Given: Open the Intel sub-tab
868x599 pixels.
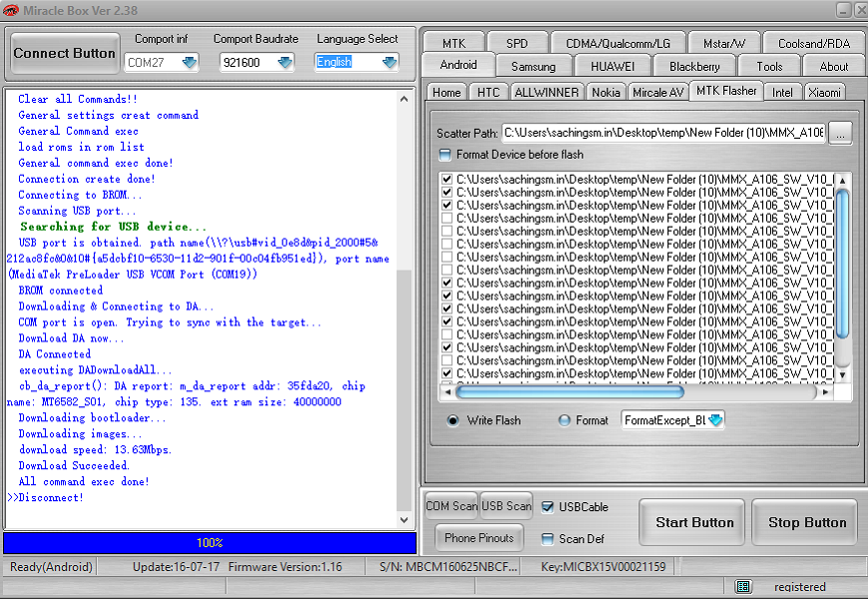Looking at the screenshot, I should tap(782, 93).
